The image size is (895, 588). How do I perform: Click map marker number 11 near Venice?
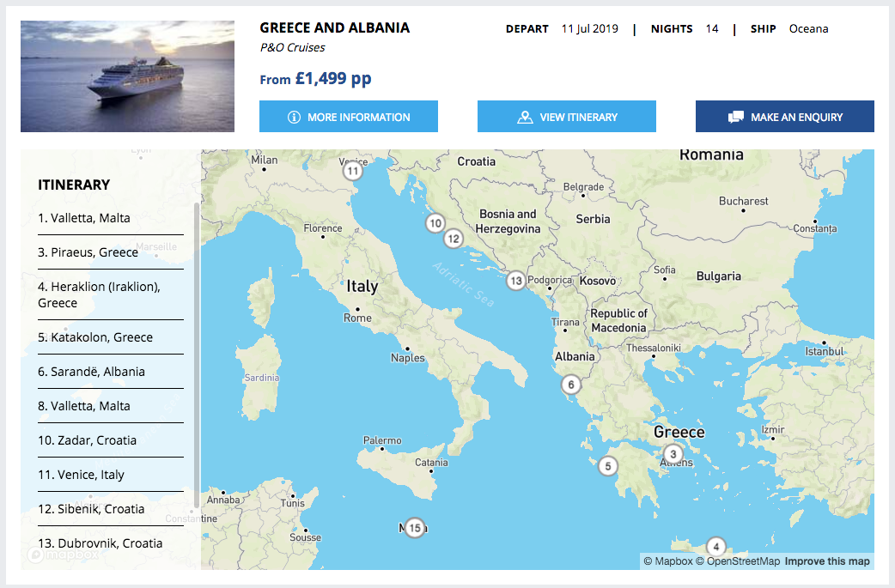tap(353, 171)
